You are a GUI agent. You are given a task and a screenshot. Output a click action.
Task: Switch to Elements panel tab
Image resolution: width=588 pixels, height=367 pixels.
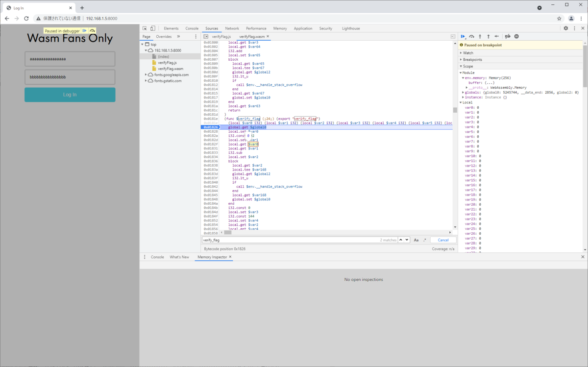coord(171,28)
